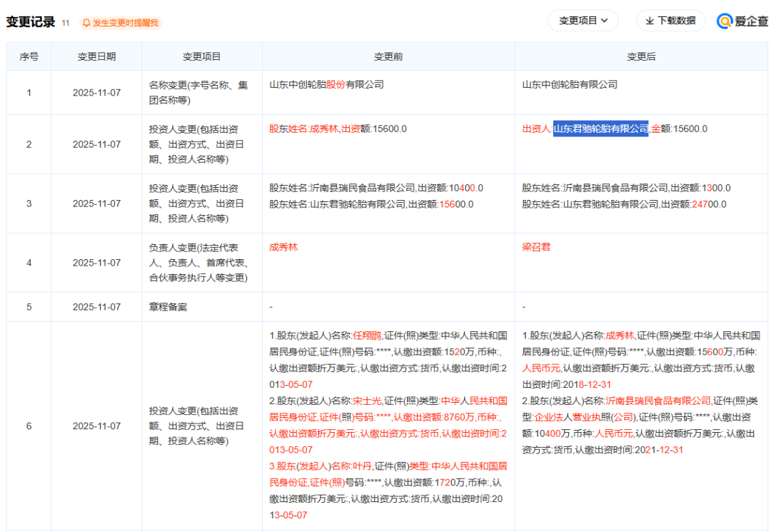Open the 爱企查 logo
This screenshot has width=771, height=532.
742,21
